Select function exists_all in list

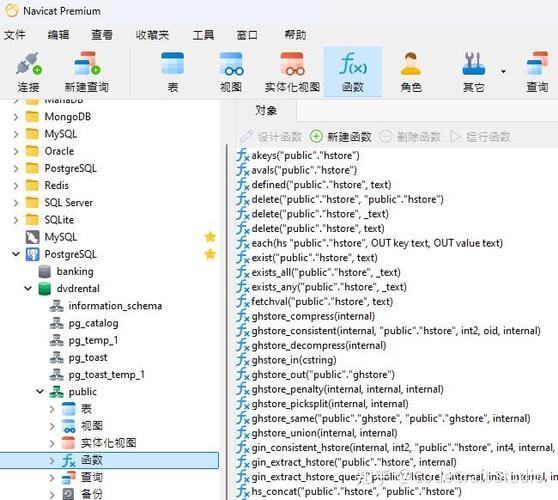(x=326, y=272)
